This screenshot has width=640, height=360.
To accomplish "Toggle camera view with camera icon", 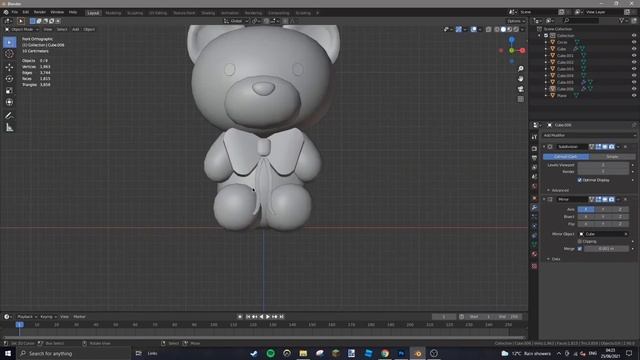I will [520, 89].
